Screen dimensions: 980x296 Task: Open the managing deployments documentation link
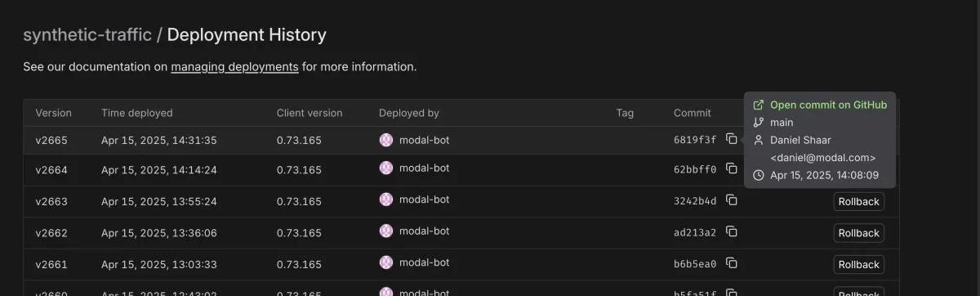[234, 66]
